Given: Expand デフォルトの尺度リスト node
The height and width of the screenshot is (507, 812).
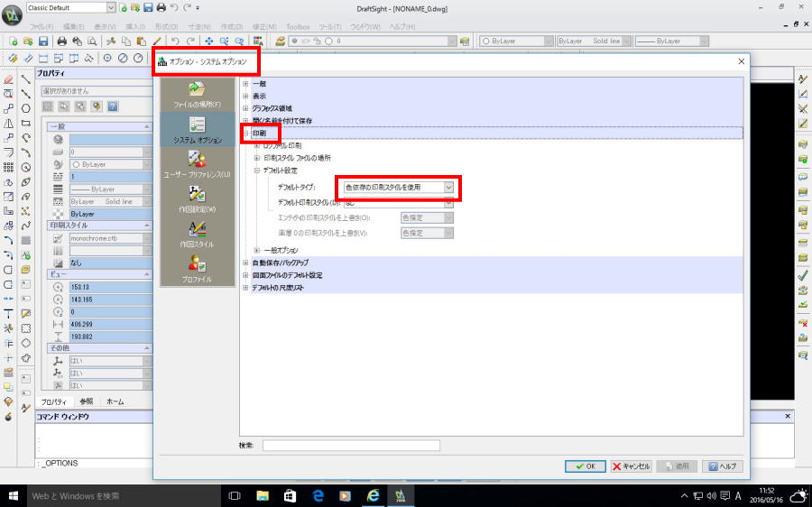Looking at the screenshot, I should (246, 288).
